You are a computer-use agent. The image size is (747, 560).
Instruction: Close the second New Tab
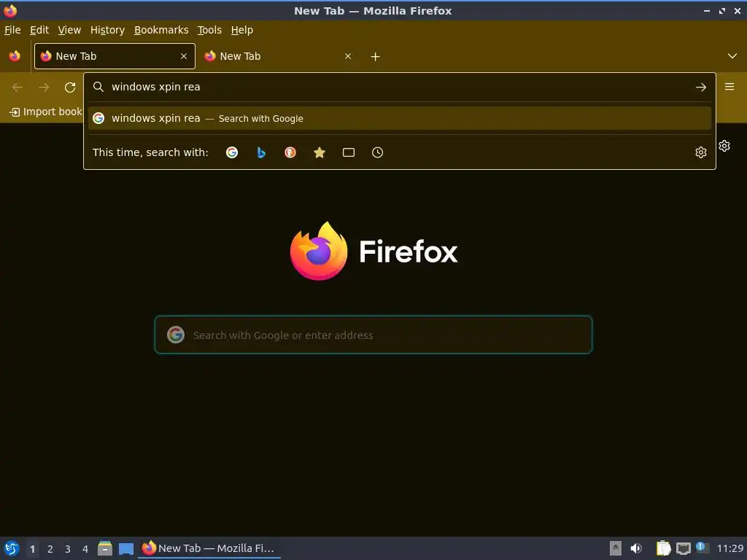pyautogui.click(x=348, y=56)
